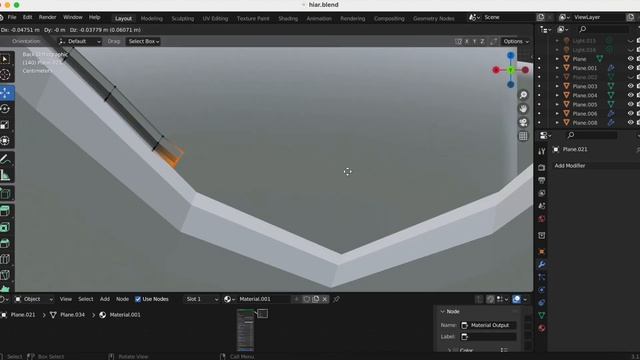Viewport: 640px width, 360px height.
Task: Open the View Layer properties tab
Action: (542, 193)
